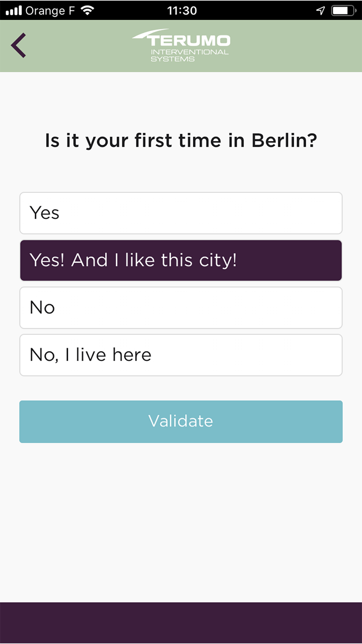Tap the 11:30 clock in status bar
Screen dimensions: 362x644
coord(182,11)
